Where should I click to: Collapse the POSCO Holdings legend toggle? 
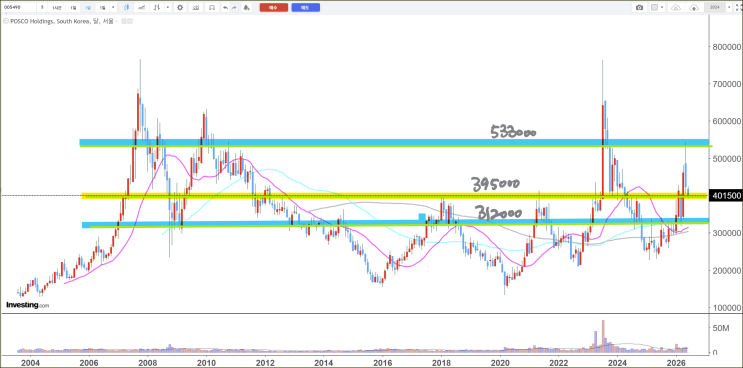6,21
